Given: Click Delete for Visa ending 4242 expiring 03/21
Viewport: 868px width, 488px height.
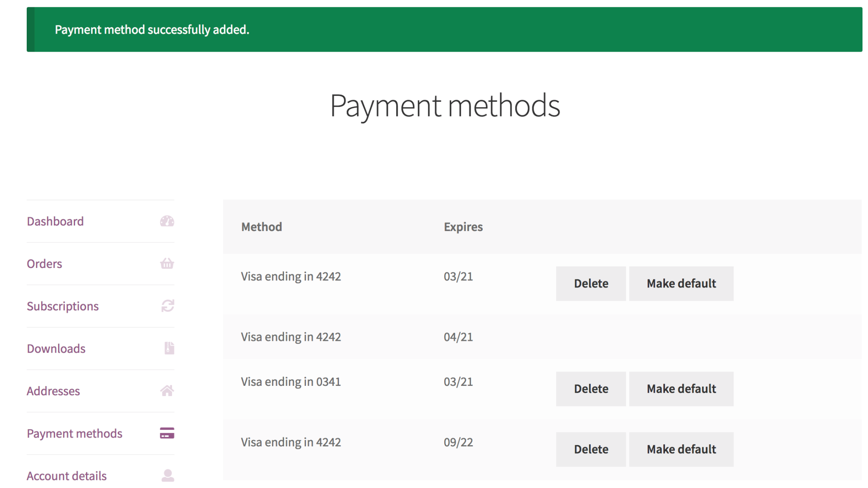Looking at the screenshot, I should click(590, 283).
